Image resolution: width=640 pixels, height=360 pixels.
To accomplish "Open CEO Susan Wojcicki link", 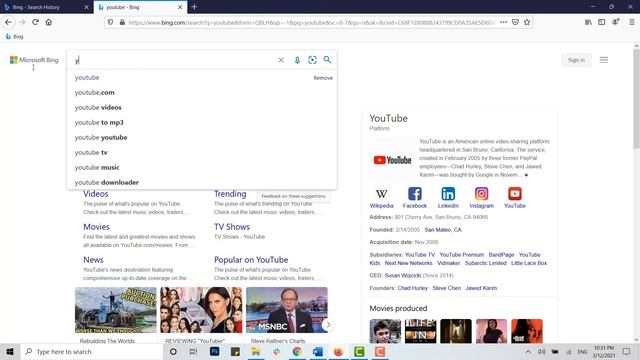I will (x=402, y=276).
